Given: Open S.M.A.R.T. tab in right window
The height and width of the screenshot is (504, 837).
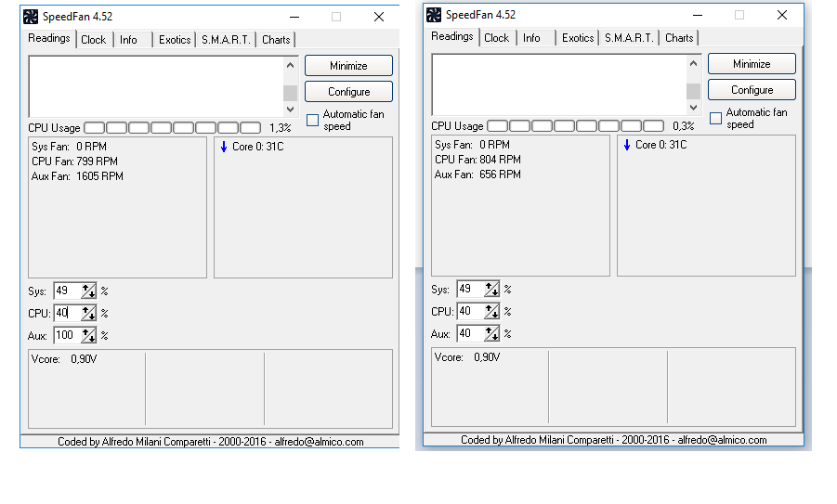Looking at the screenshot, I should [x=629, y=38].
